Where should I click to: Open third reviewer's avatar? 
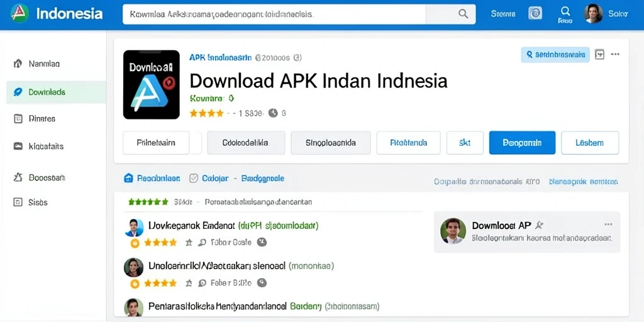click(x=133, y=307)
